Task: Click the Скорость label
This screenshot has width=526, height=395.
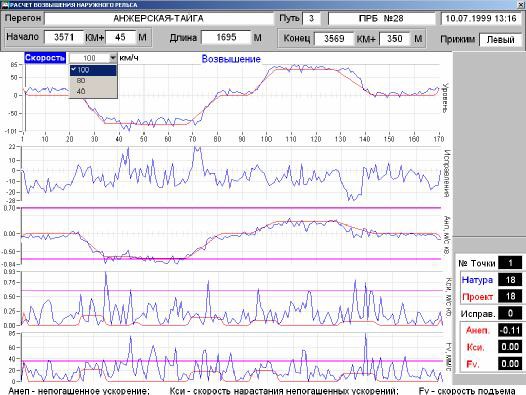Action: tap(45, 58)
